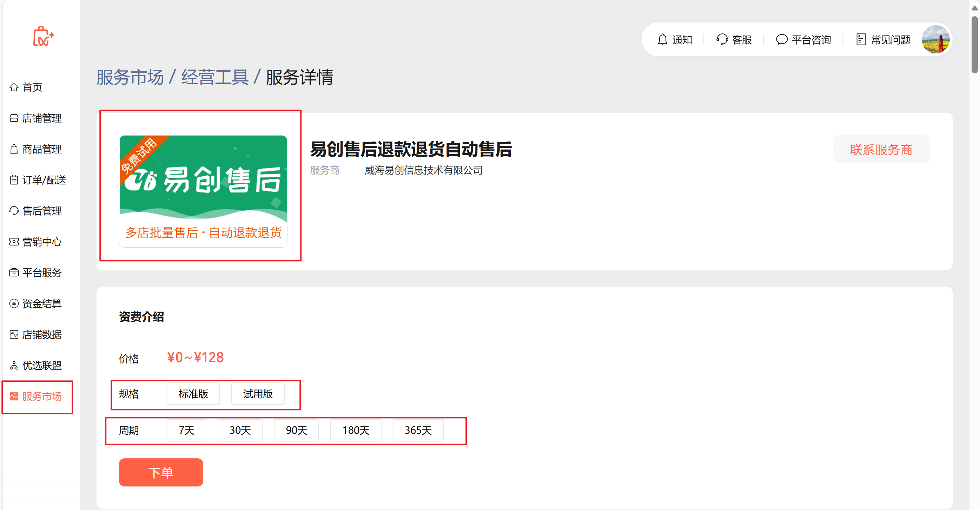Image resolution: width=980 pixels, height=510 pixels.
Task: Click 联系服务商 button
Action: (x=881, y=150)
